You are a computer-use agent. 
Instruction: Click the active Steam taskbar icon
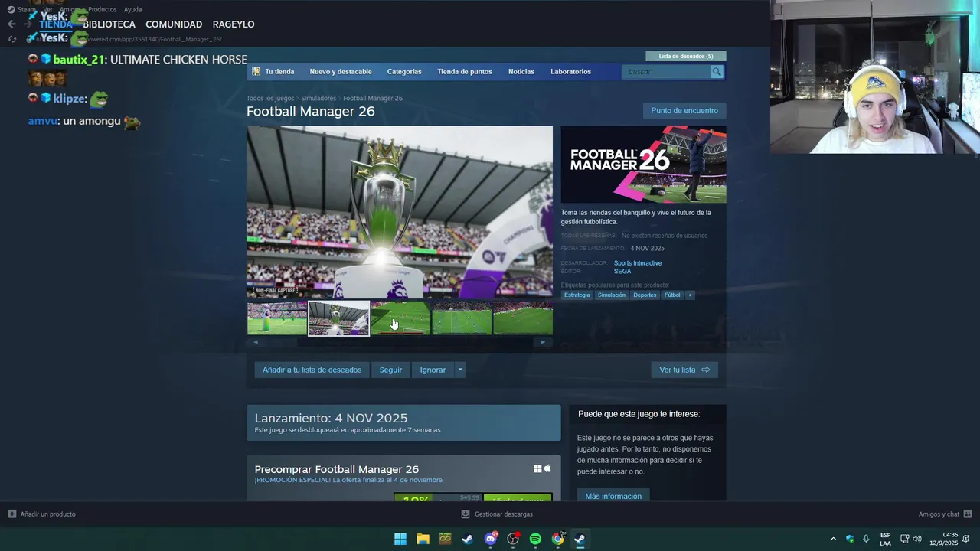coord(580,539)
